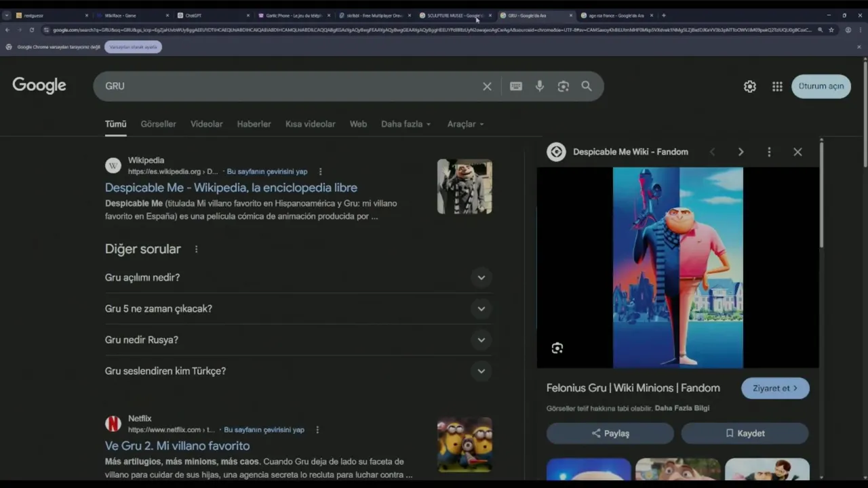Click the Netflix site favicon
Screen dimensions: 868x488
coord(113,424)
